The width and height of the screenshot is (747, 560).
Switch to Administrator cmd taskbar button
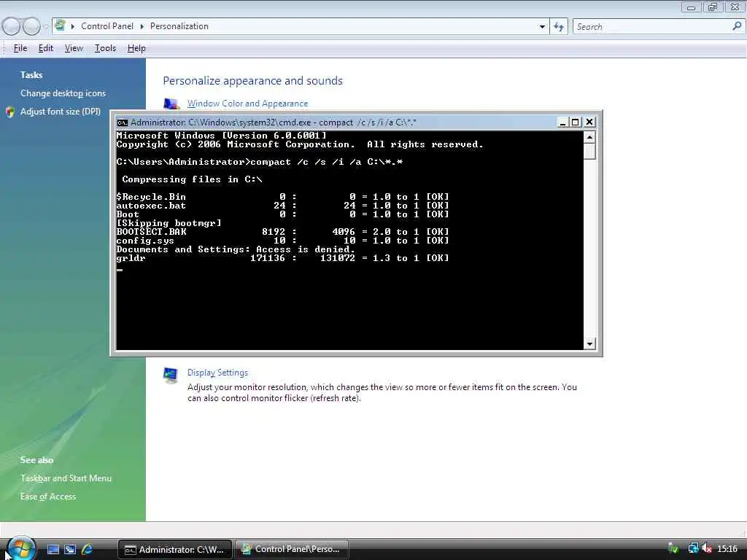point(175,550)
